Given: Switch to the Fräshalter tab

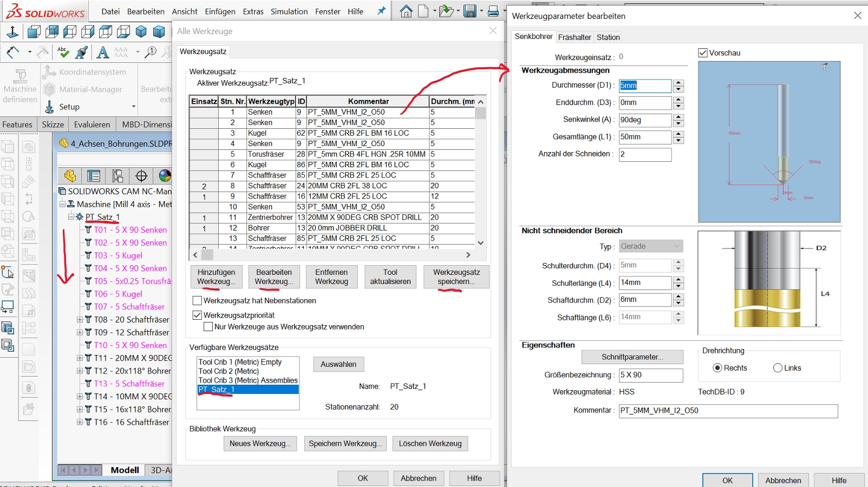Looking at the screenshot, I should click(x=575, y=37).
